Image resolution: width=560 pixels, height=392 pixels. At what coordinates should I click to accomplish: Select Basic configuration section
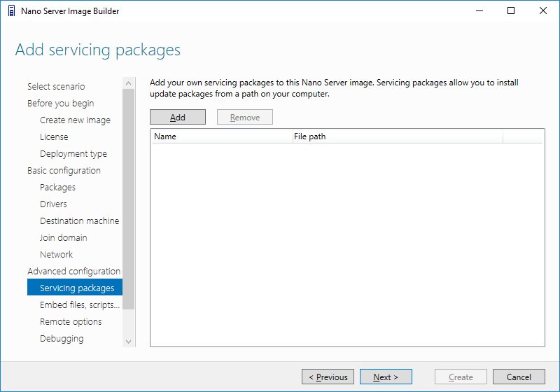pos(64,170)
